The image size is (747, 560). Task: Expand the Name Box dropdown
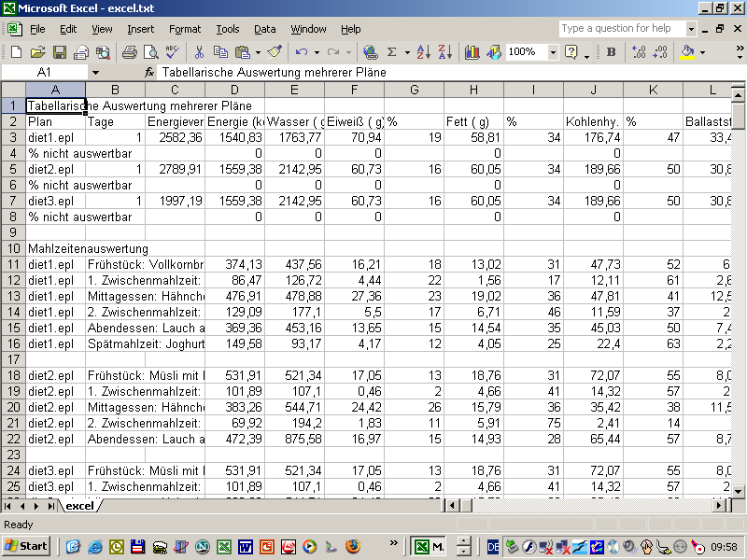(x=95, y=72)
